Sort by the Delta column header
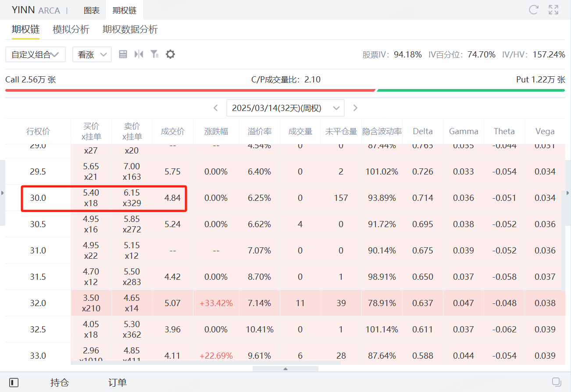The height and width of the screenshot is (392, 571). pyautogui.click(x=423, y=131)
